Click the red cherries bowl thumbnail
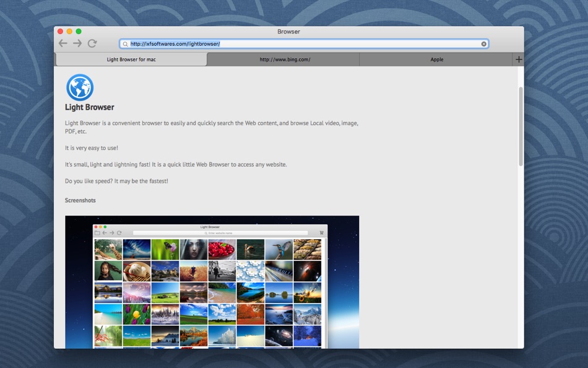 (x=222, y=249)
